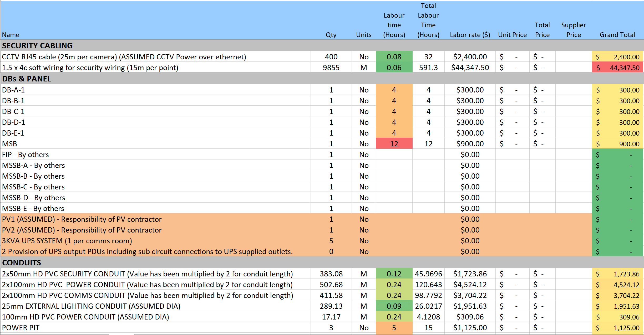
Task: Select the CCTV RJ45 cable quantity 400
Action: coord(331,57)
